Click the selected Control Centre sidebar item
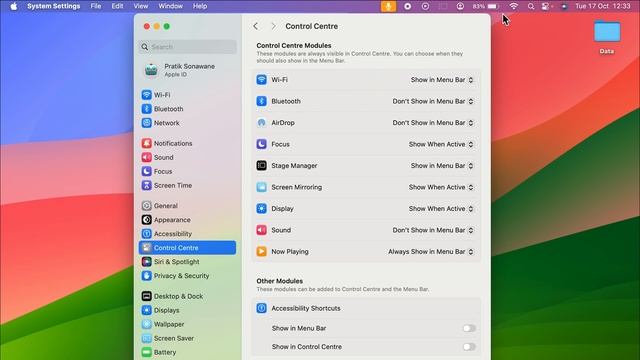This screenshot has height=360, width=640. (x=187, y=248)
